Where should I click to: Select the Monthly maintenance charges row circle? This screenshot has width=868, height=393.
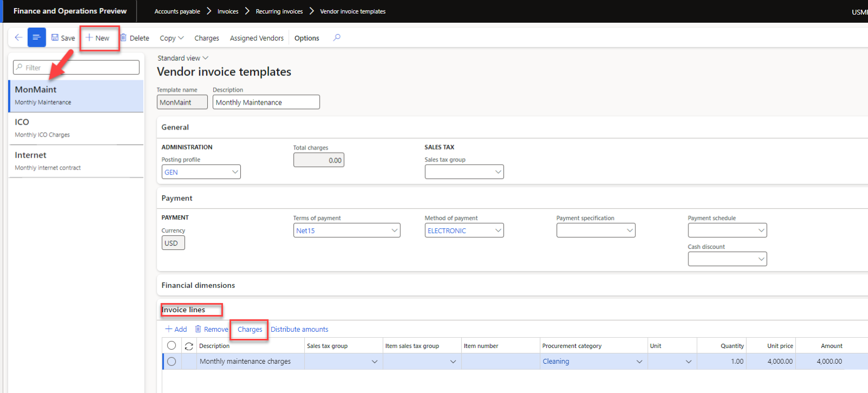point(171,361)
